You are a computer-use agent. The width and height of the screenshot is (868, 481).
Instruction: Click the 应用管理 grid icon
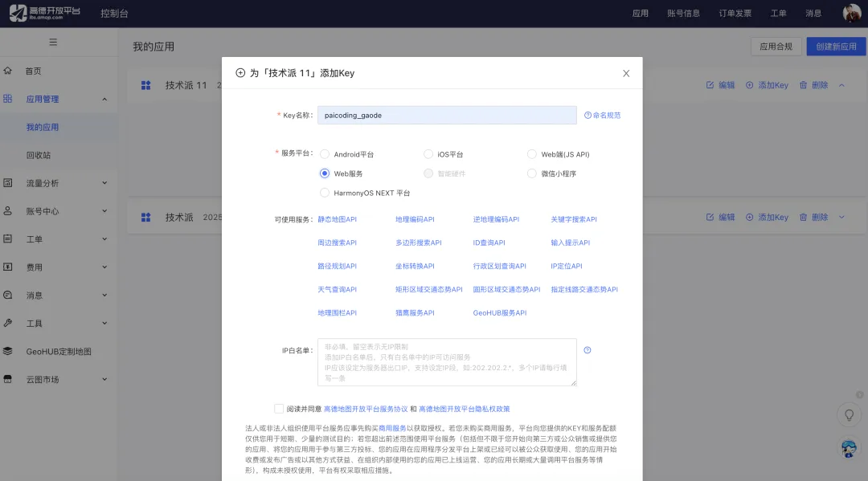pos(8,99)
